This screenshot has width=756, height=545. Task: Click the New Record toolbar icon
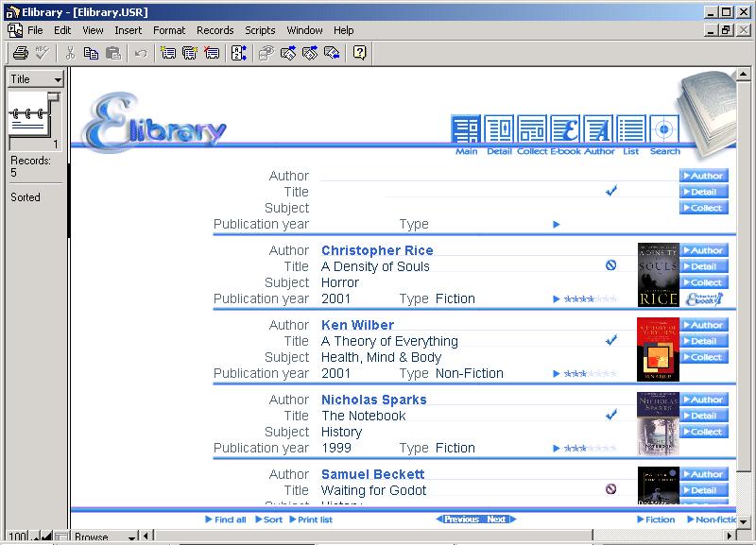[x=168, y=53]
